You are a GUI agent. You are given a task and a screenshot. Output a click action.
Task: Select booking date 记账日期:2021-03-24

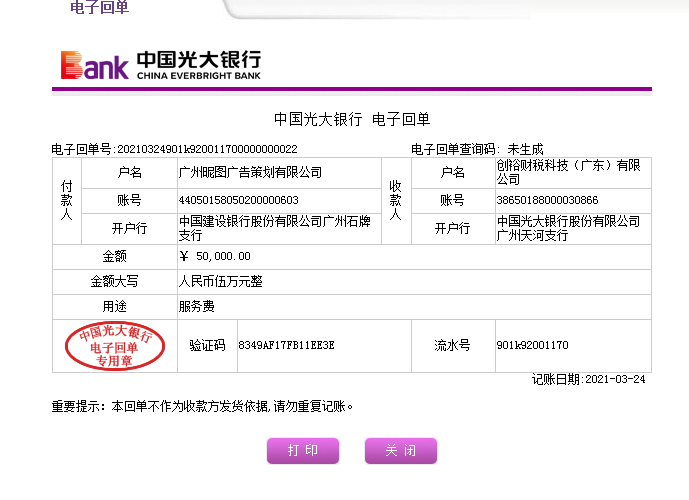click(588, 379)
